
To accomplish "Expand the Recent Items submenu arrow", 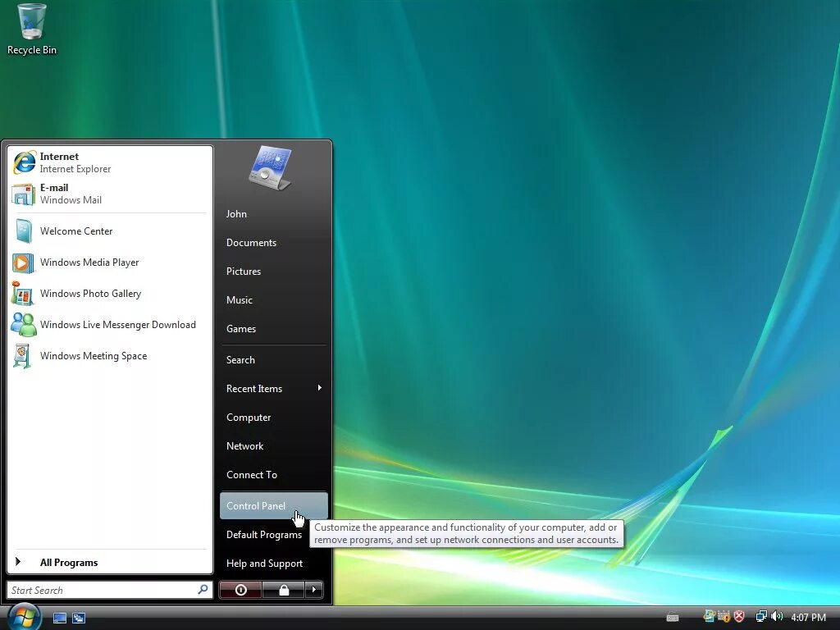I will point(320,388).
